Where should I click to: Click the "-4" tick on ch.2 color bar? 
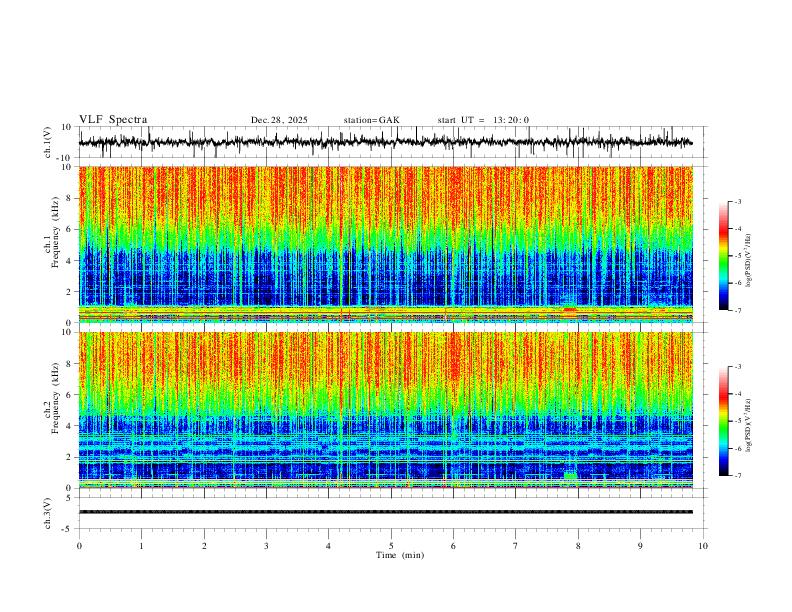(x=737, y=394)
